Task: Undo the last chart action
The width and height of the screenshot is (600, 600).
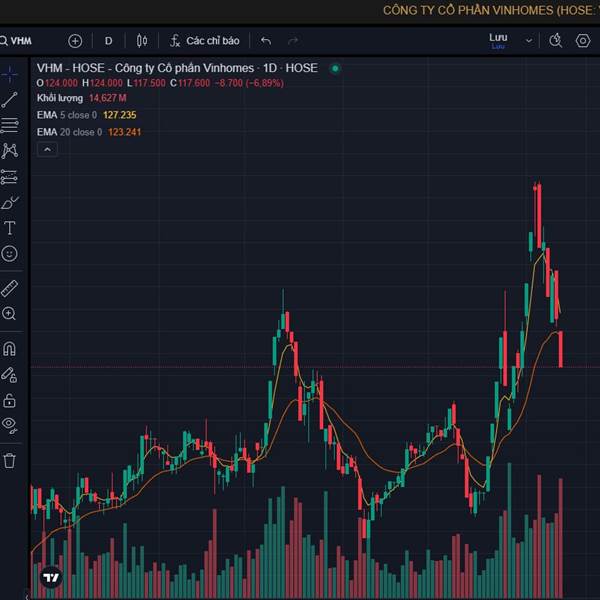Action: coord(266,41)
